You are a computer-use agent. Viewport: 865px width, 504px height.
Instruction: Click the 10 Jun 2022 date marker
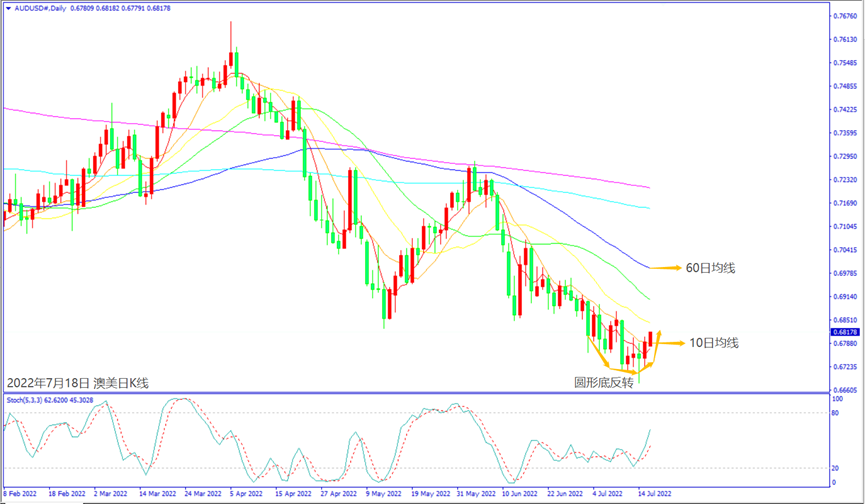point(518,494)
